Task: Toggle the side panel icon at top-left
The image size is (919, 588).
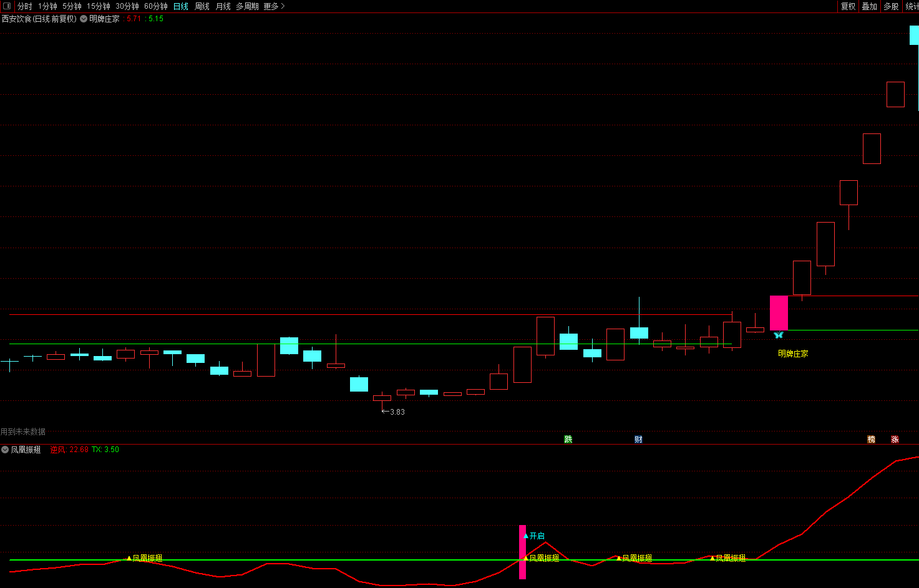Action: (x=7, y=6)
